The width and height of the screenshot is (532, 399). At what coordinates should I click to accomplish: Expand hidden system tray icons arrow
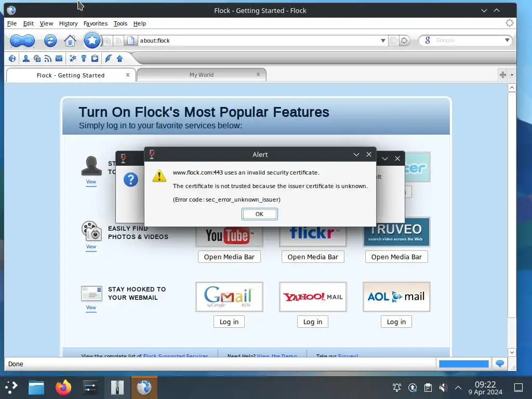point(458,388)
